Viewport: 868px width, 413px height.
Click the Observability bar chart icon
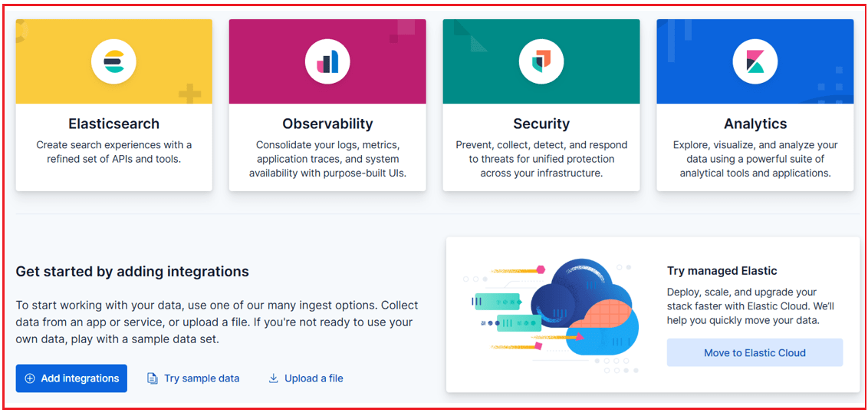[x=327, y=61]
